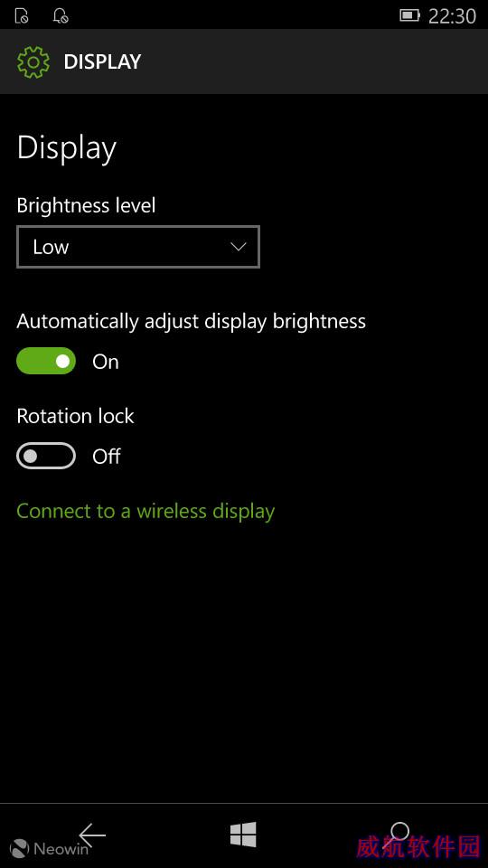This screenshot has width=488, height=868.
Task: Click the On label beside brightness toggle
Action: pyautogui.click(x=106, y=362)
